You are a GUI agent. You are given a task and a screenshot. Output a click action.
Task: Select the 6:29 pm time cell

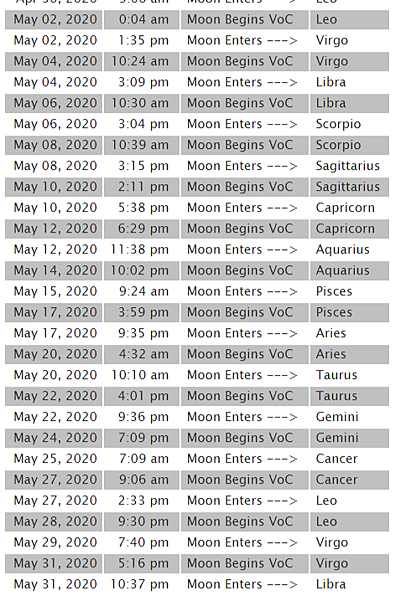141,229
